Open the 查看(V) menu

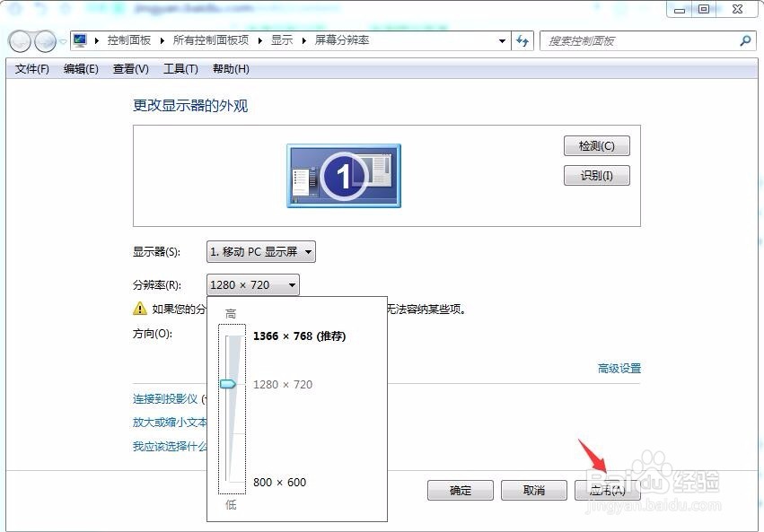[x=130, y=69]
